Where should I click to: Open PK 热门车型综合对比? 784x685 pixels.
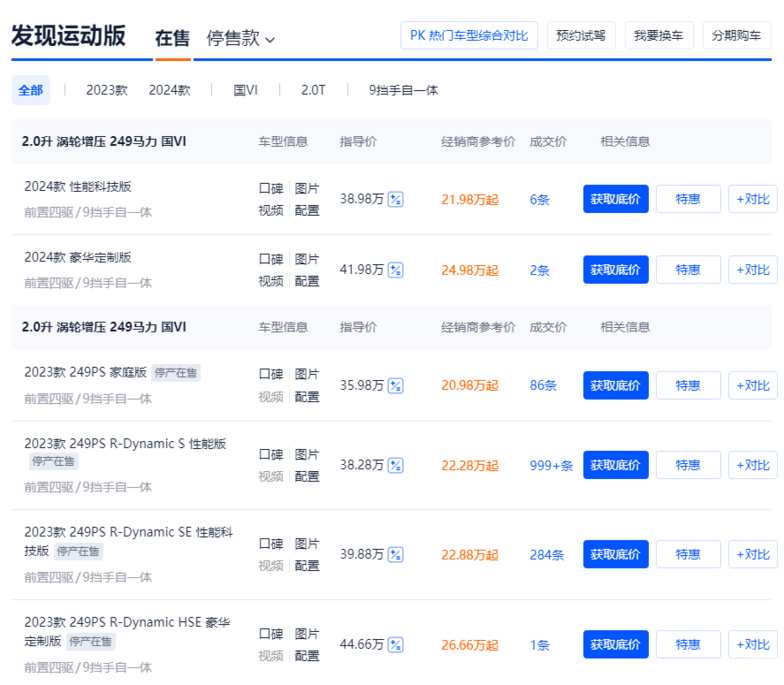coord(469,35)
